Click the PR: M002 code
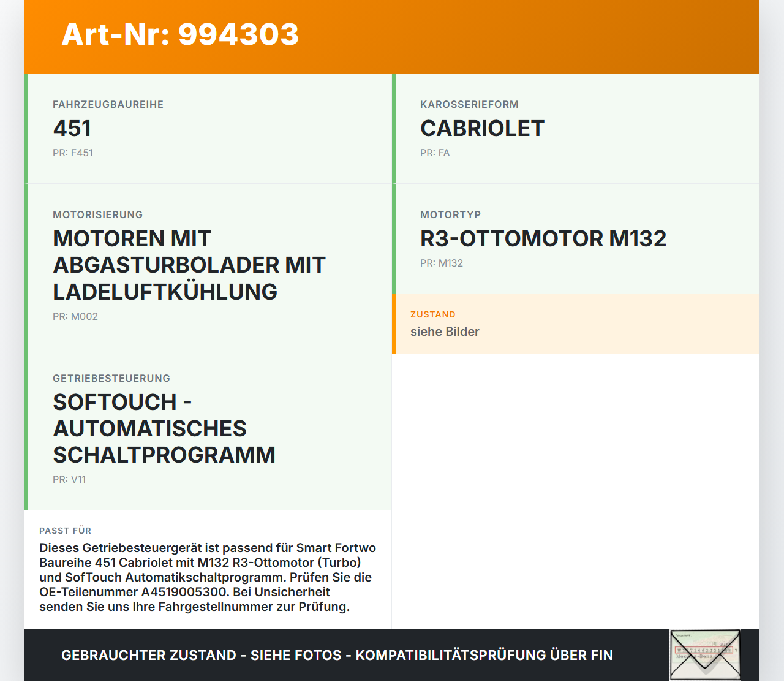The height and width of the screenshot is (682, 784). click(75, 316)
